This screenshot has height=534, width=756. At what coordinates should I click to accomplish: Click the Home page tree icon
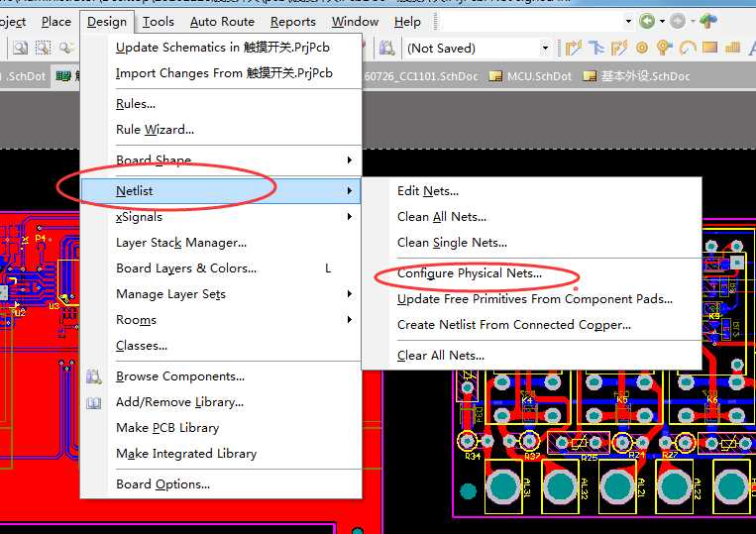coord(708,21)
